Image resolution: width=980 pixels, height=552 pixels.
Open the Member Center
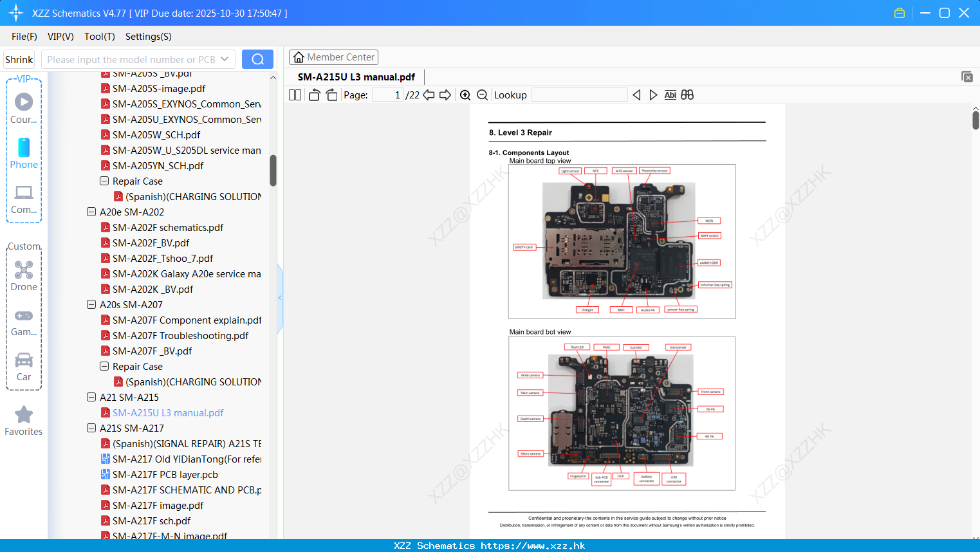point(333,57)
